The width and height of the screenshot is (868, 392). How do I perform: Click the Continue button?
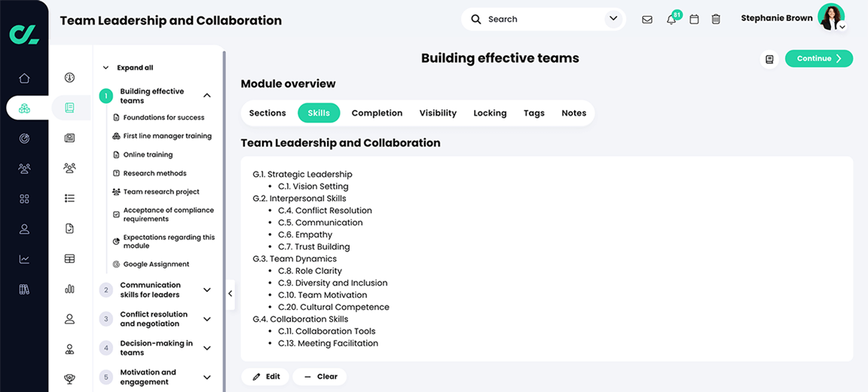tap(819, 59)
